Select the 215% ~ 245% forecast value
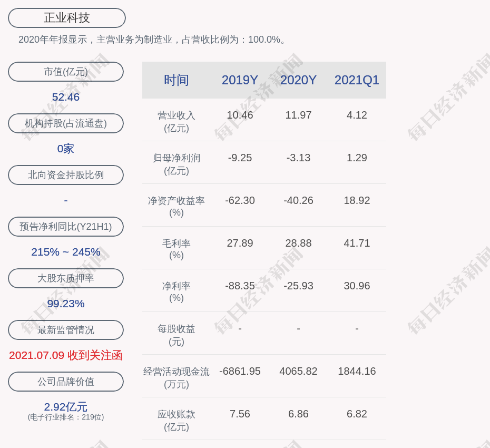 [66, 252]
